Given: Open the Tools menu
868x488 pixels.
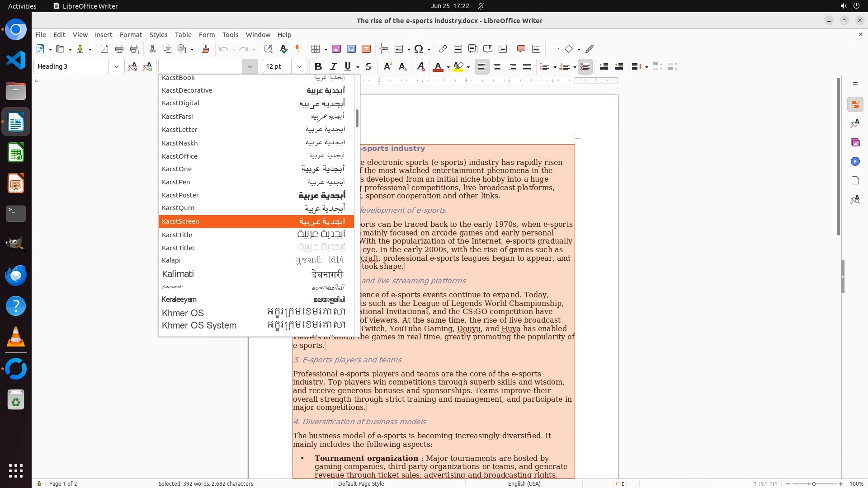Looking at the screenshot, I should point(230,34).
